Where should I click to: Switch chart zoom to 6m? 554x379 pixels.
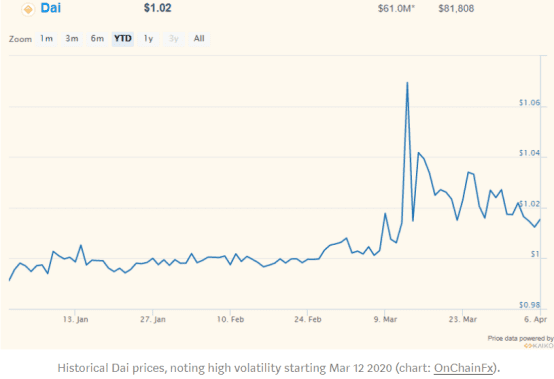[x=97, y=39]
